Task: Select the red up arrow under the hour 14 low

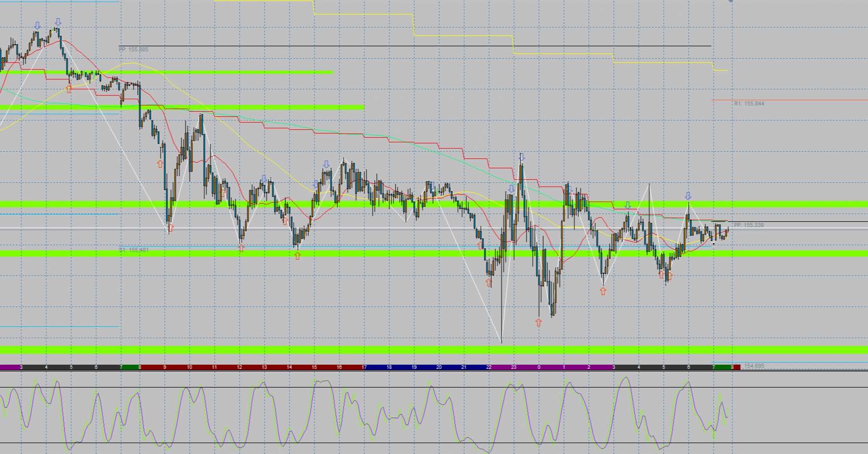Action: [x=297, y=255]
